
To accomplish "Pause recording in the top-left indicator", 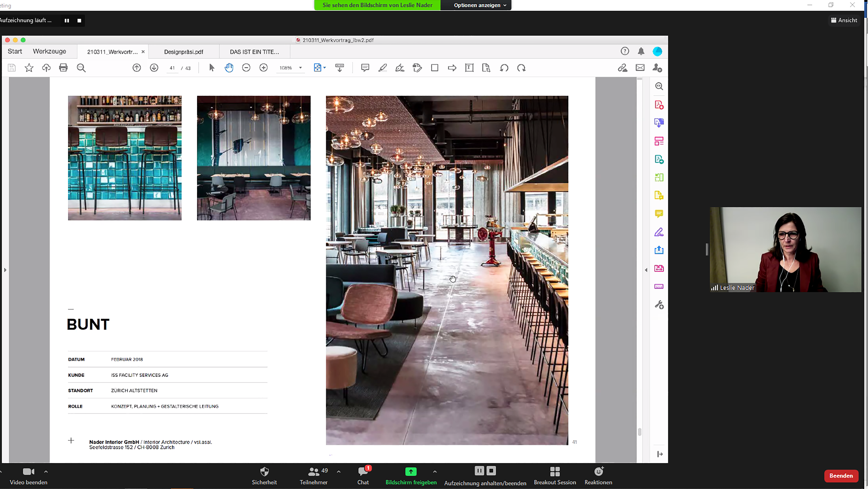I will tap(67, 20).
